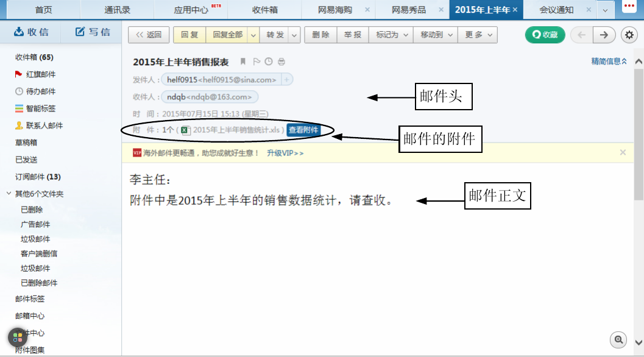
Task: Click the Excel attachment file icon
Action: (185, 130)
